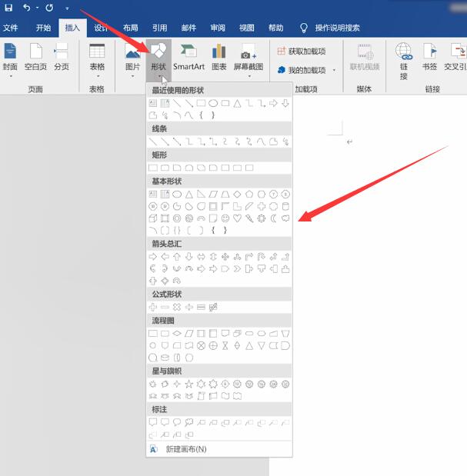Select the moon shape in 基本形状
467x476 pixels.
tap(274, 218)
